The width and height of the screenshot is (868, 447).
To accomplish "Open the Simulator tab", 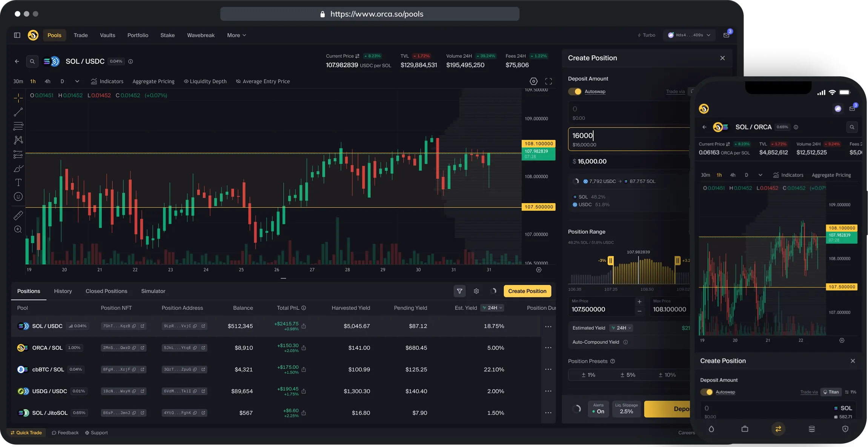I will (153, 291).
